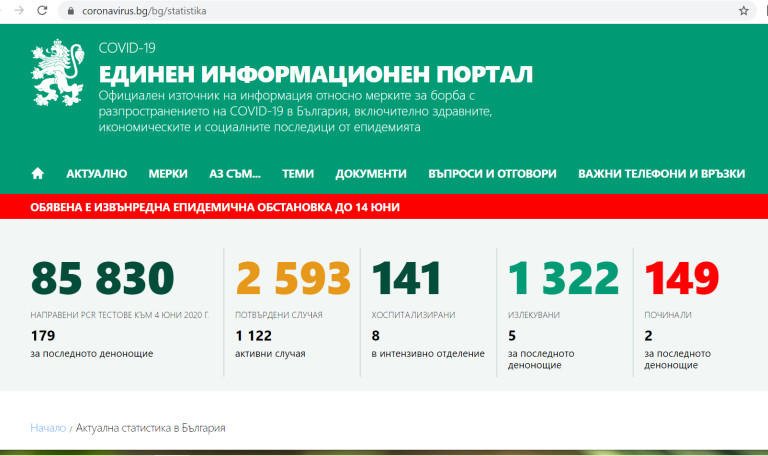This screenshot has width=768, height=456.
Task: Click the browser forward arrow
Action: pyautogui.click(x=15, y=11)
